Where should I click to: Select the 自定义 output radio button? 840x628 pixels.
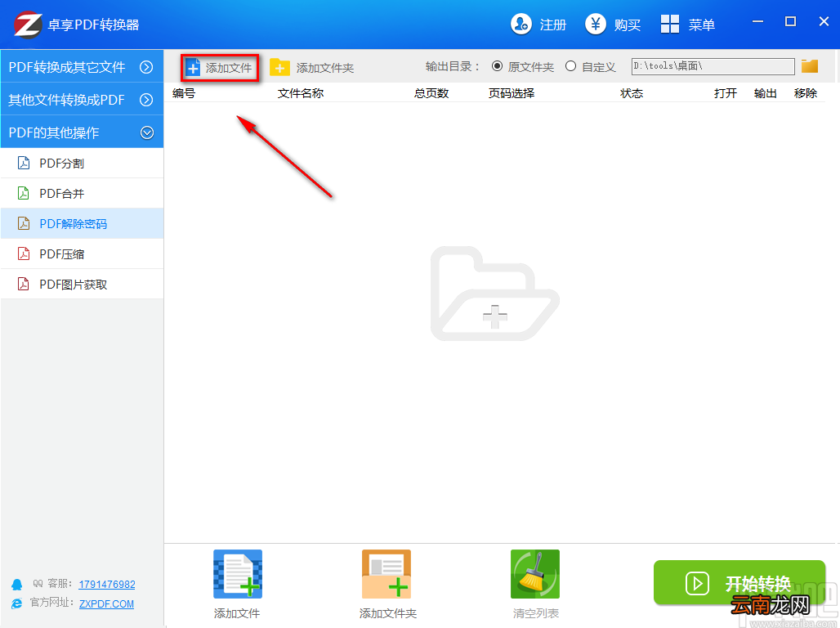tap(570, 66)
